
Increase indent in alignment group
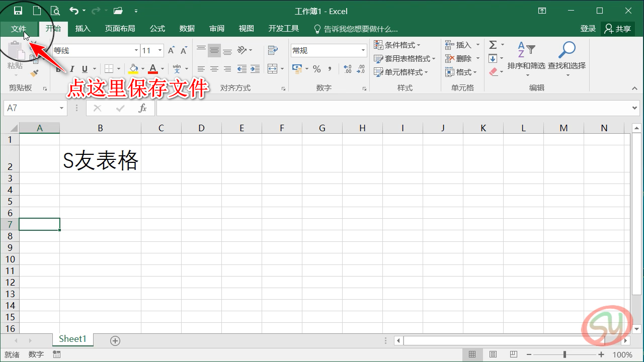click(x=255, y=69)
